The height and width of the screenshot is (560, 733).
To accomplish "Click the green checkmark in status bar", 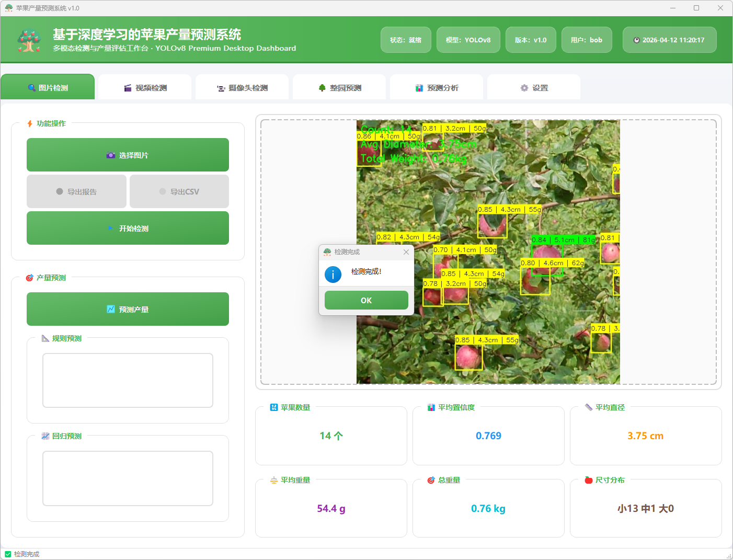I will pyautogui.click(x=8, y=554).
